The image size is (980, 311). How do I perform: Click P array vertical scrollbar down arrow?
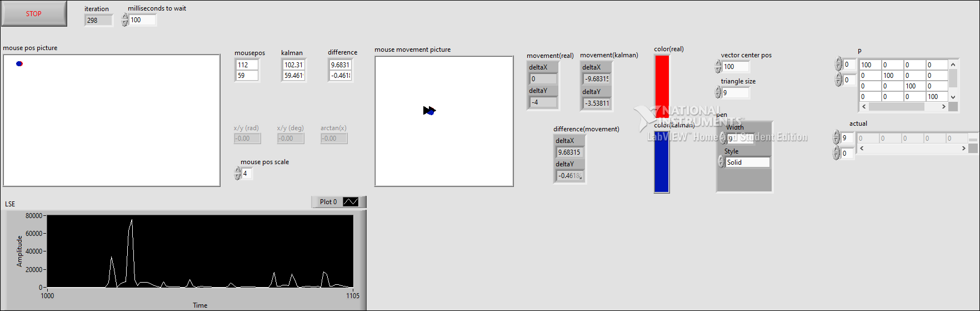point(953,97)
